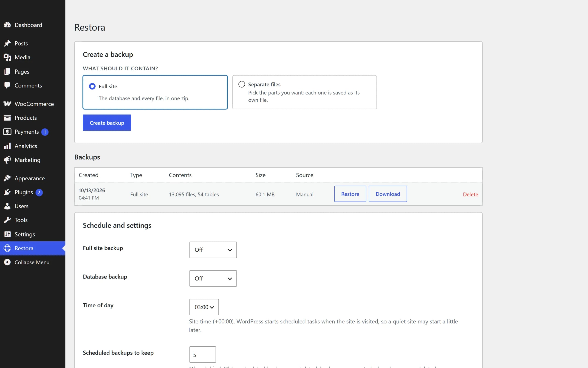588x368 pixels.
Task: Click Restore for the 10/13/2026 backup
Action: (350, 194)
